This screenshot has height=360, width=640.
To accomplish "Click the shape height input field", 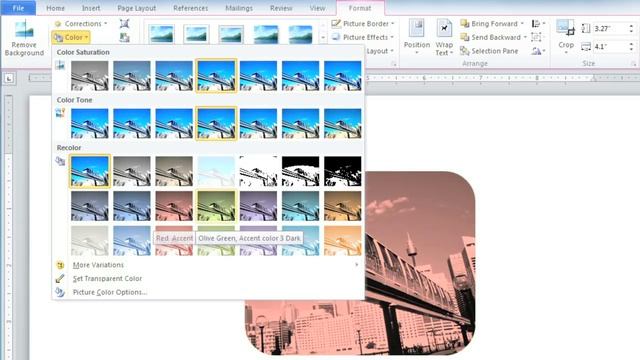I will (610, 29).
